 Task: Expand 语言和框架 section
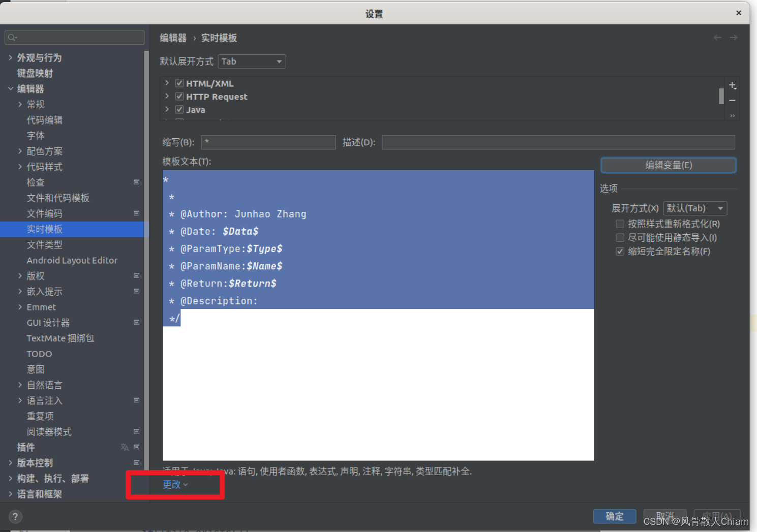pos(11,494)
